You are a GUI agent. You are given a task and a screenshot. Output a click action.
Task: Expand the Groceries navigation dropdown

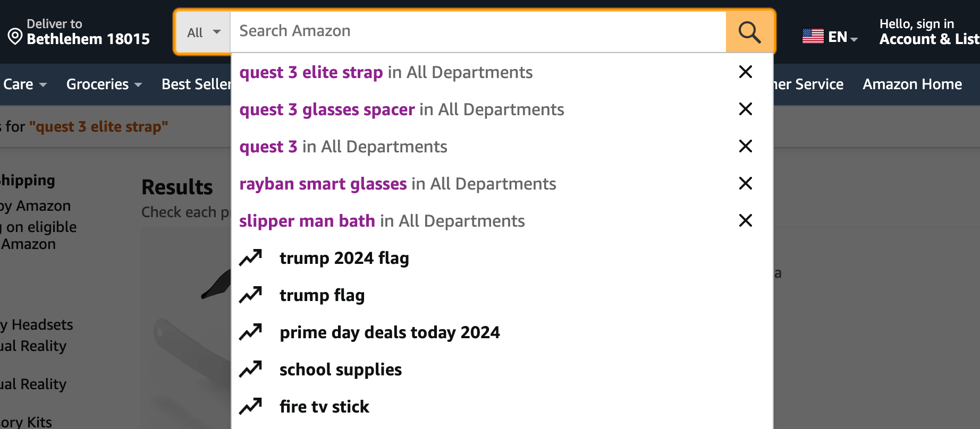(104, 84)
